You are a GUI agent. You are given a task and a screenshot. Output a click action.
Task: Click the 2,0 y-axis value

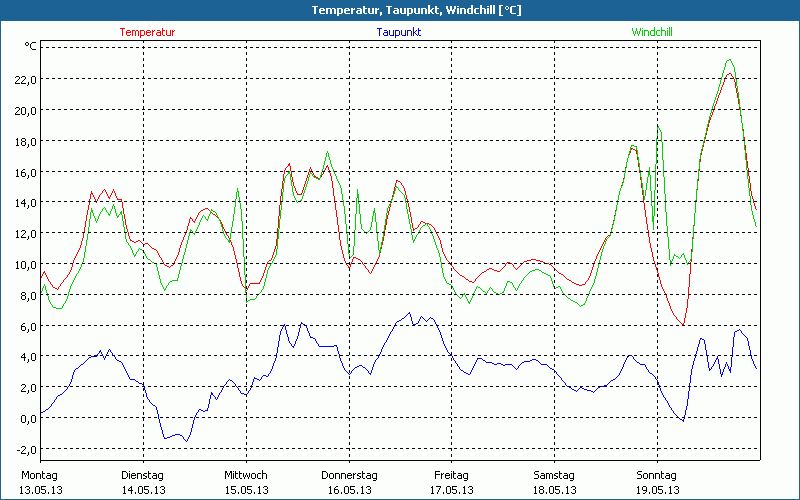click(29, 388)
